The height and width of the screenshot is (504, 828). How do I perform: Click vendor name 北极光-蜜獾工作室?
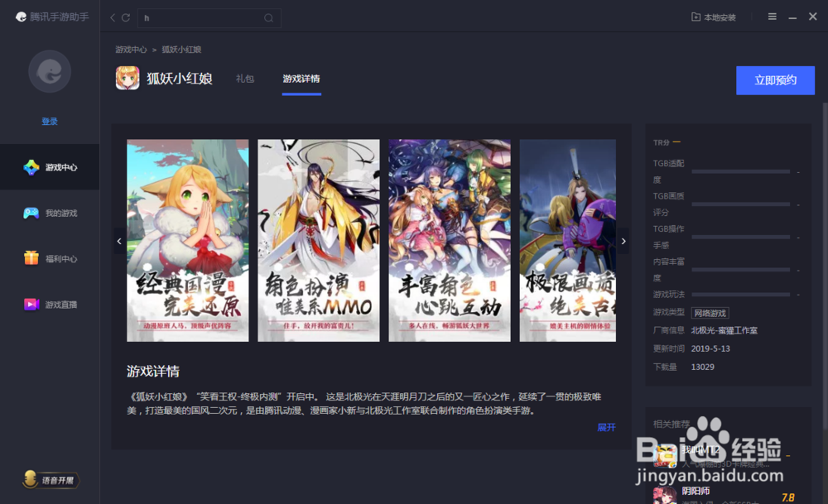click(x=724, y=330)
